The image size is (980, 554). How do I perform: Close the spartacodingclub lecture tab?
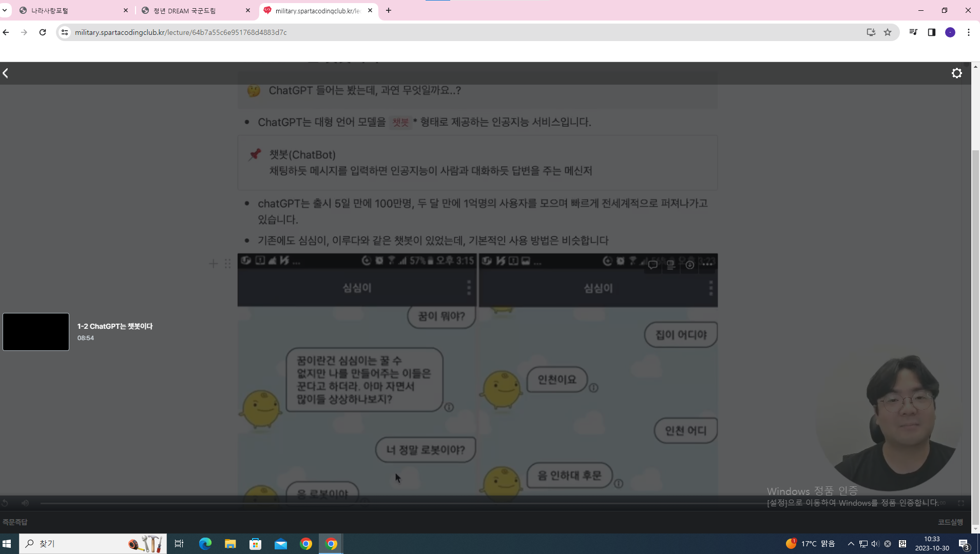370,10
